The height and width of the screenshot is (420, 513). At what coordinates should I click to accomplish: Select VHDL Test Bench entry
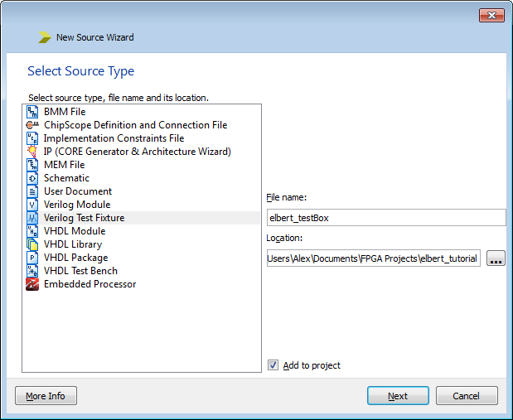80,271
